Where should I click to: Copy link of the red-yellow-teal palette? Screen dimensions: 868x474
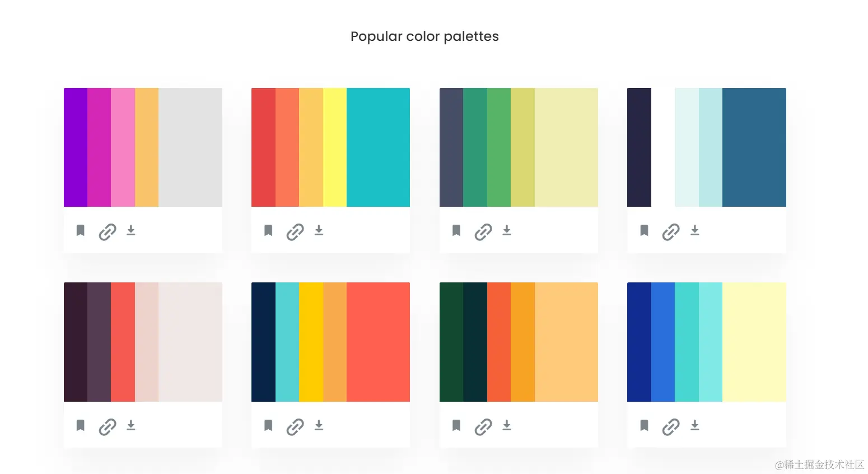tap(295, 231)
